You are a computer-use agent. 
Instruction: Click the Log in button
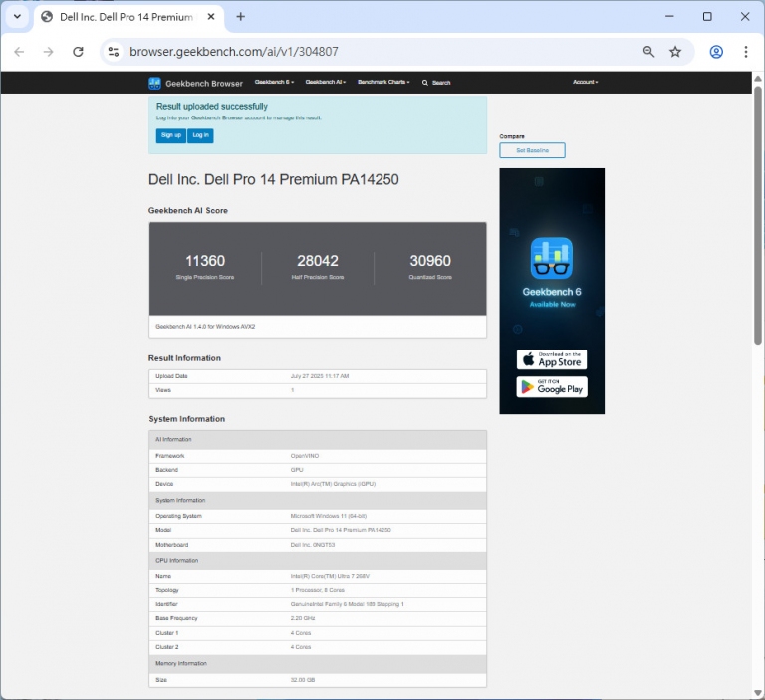(x=200, y=135)
